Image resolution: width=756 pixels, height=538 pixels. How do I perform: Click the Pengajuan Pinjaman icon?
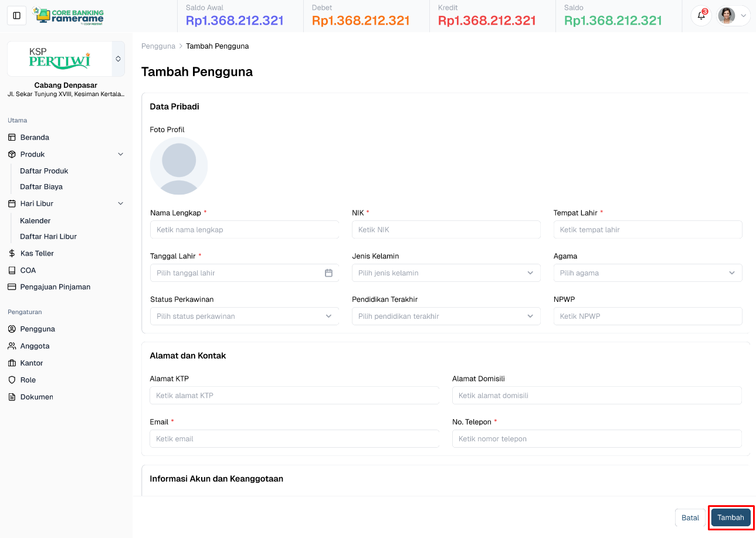click(12, 287)
